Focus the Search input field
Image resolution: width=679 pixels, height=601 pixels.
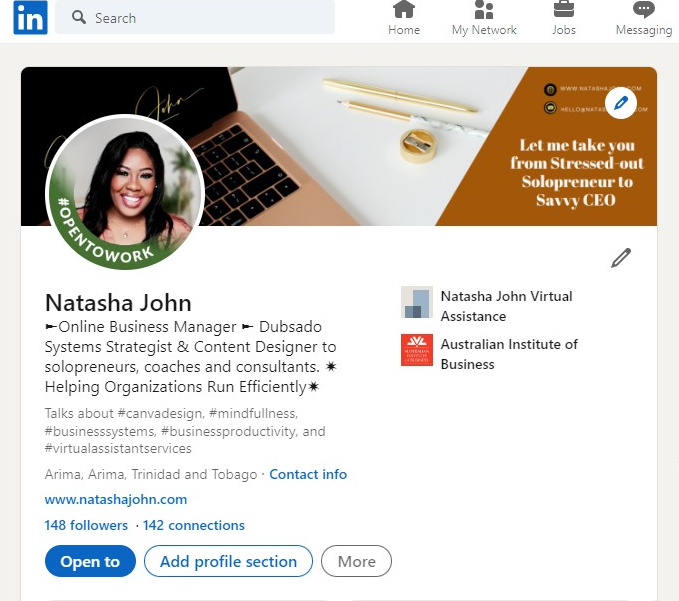click(195, 17)
